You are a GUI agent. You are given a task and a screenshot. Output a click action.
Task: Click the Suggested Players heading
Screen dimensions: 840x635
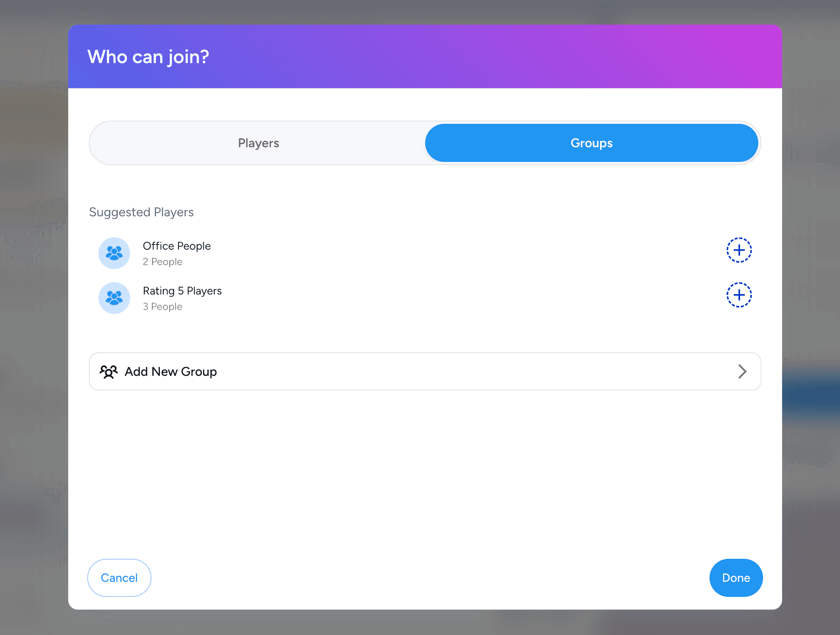point(141,212)
